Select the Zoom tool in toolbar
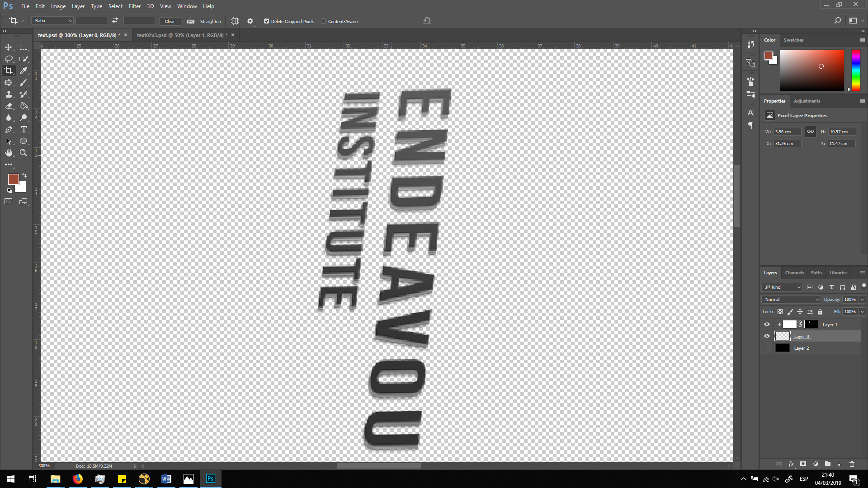This screenshot has height=488, width=868. (x=24, y=153)
